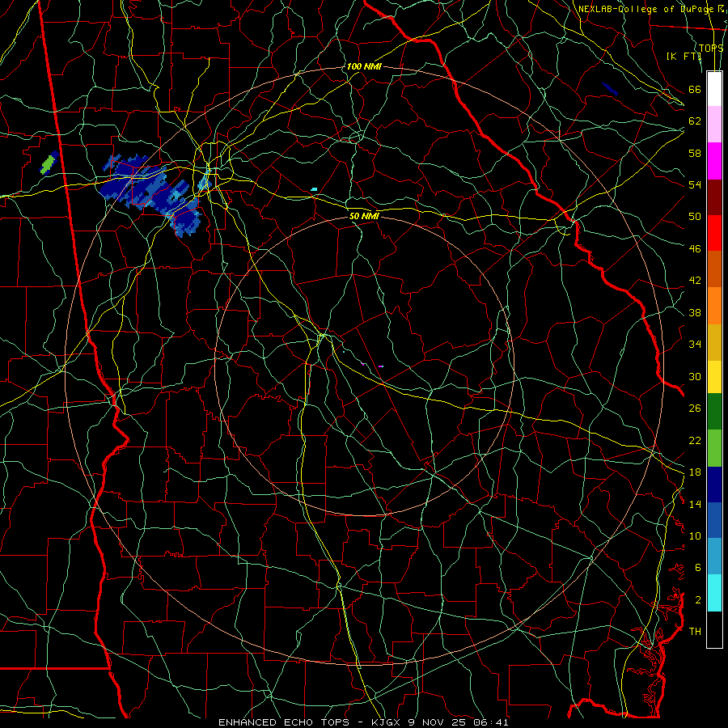Image resolution: width=728 pixels, height=728 pixels.
Task: Click the legend value '10'
Action: pyautogui.click(x=695, y=536)
